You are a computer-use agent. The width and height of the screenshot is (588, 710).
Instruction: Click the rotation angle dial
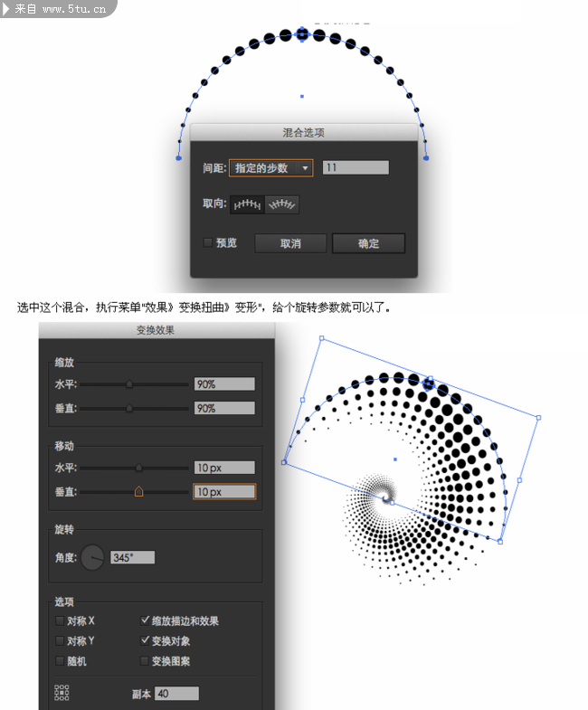click(x=92, y=557)
